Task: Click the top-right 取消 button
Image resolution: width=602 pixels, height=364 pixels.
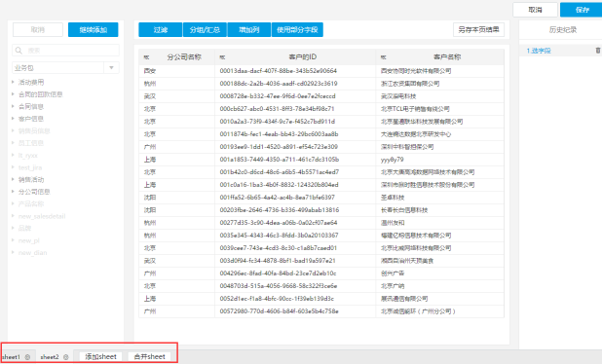Action: (x=535, y=10)
